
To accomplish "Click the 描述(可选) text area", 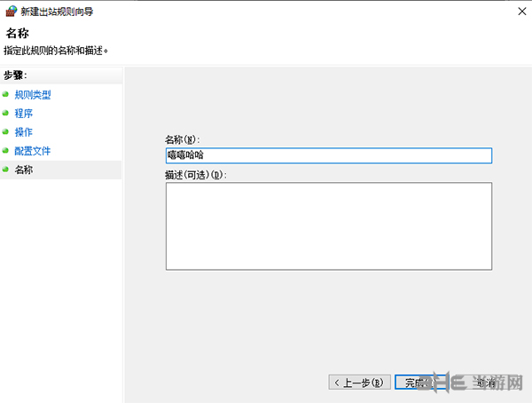I will coord(329,226).
